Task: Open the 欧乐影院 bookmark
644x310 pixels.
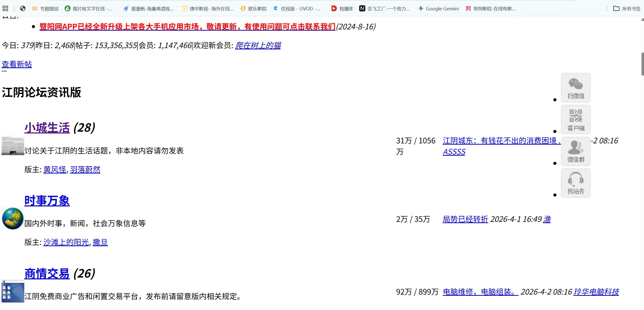Action: [x=254, y=9]
